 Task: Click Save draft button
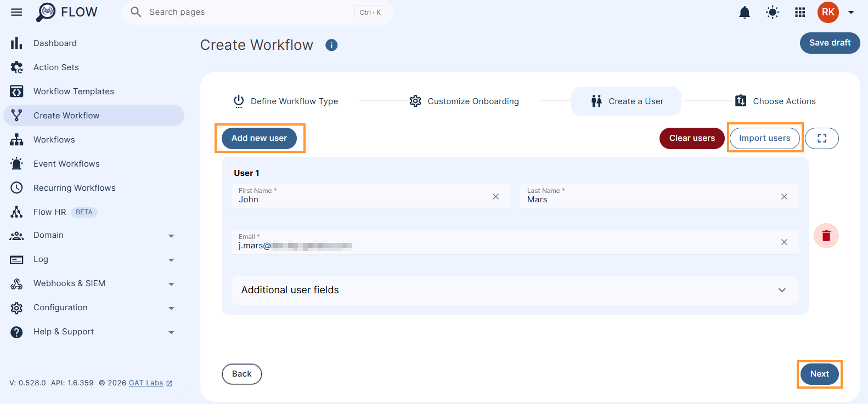pyautogui.click(x=830, y=43)
